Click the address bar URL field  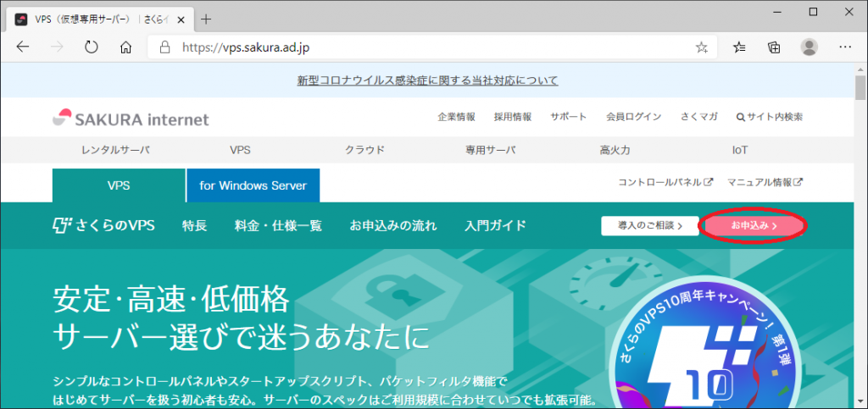424,47
